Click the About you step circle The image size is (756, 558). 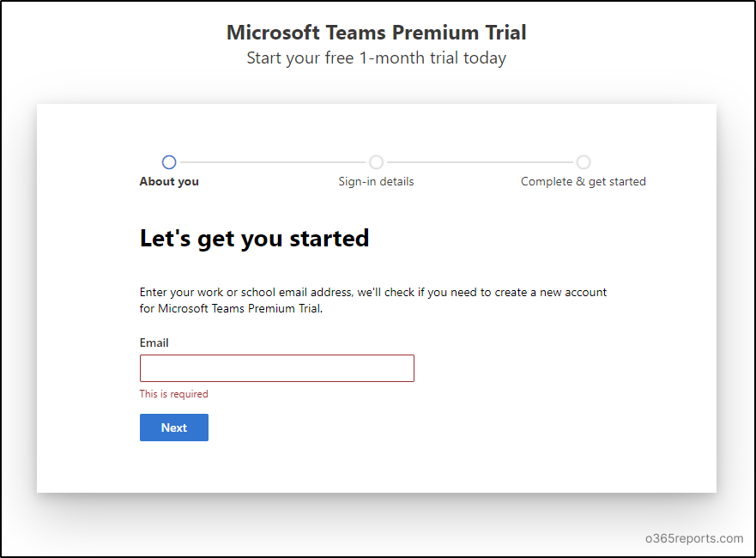(169, 162)
